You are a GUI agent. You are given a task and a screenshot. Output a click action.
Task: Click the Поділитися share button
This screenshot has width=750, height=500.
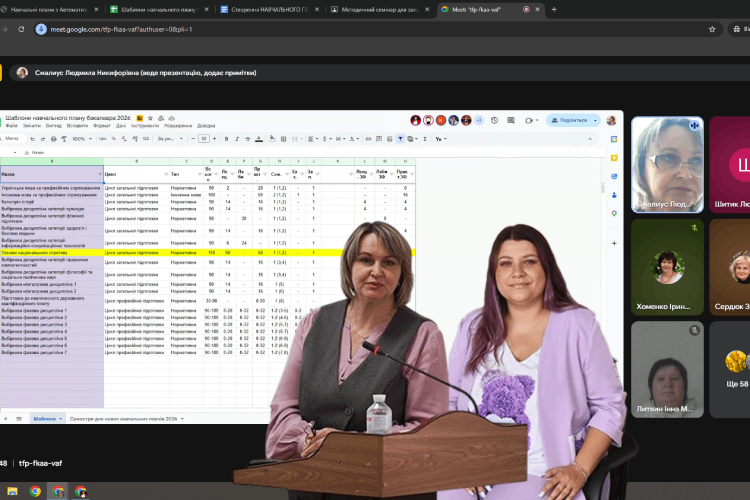pos(574,120)
